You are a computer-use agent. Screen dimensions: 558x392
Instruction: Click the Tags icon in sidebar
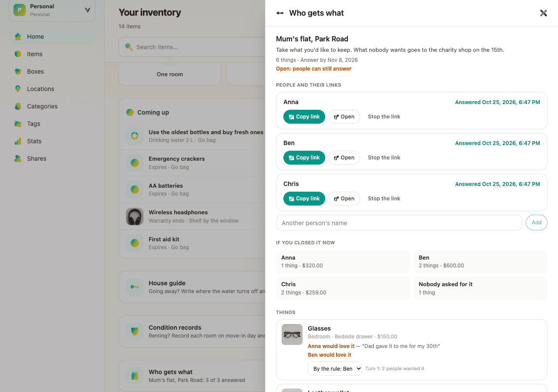(18, 124)
